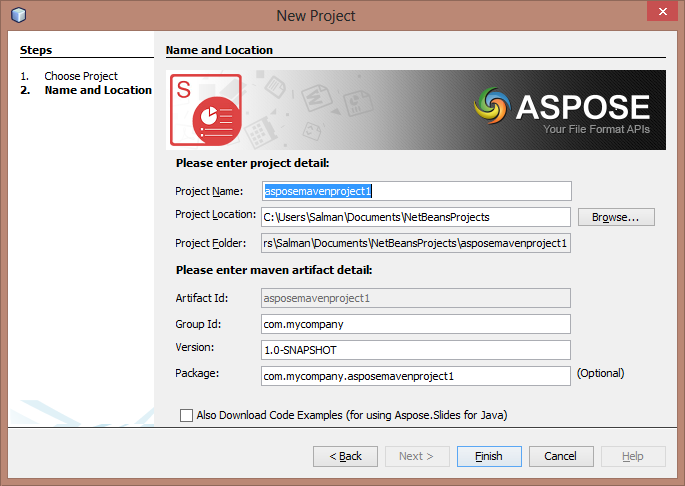Open the Browse... location chooser

click(x=616, y=217)
